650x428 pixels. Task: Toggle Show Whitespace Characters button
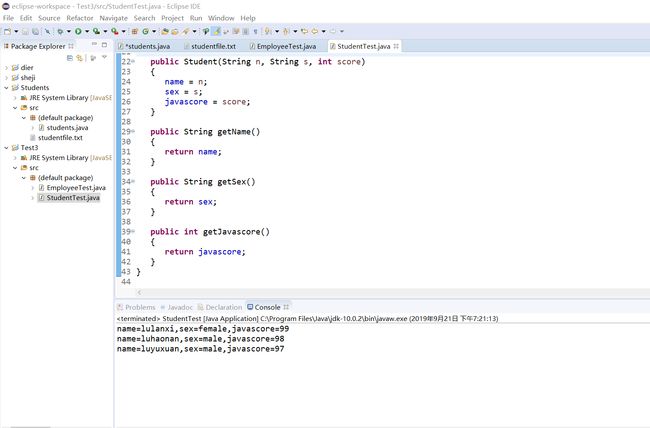click(x=255, y=32)
